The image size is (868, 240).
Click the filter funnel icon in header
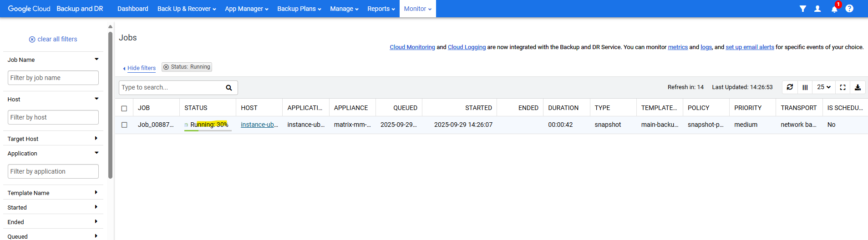point(803,9)
